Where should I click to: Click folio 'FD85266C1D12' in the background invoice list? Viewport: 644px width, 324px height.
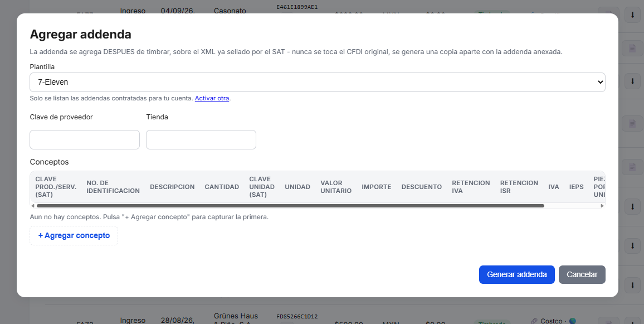point(297,316)
